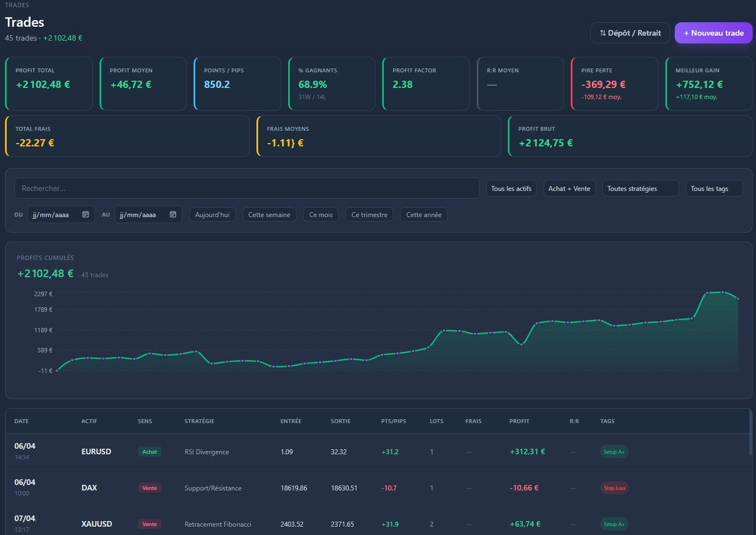Open the Tous les tags dropdown
Screen dimensions: 756x535
pyautogui.click(x=714, y=188)
